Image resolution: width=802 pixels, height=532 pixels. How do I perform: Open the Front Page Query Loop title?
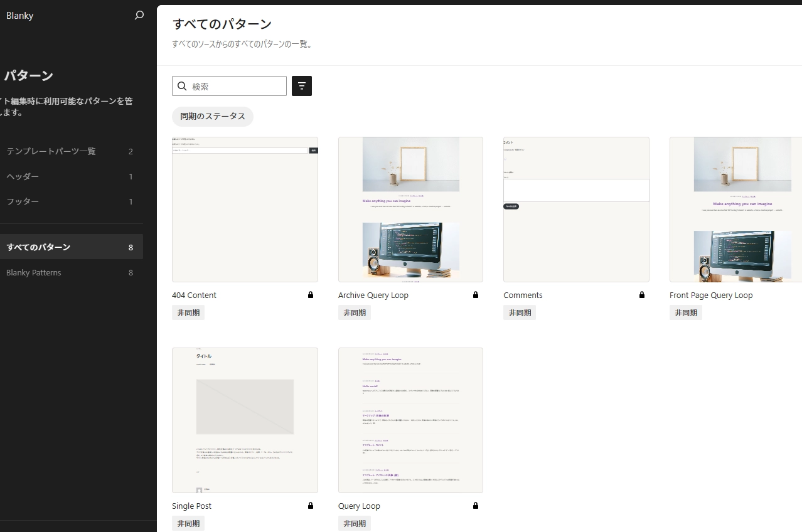[710, 295]
